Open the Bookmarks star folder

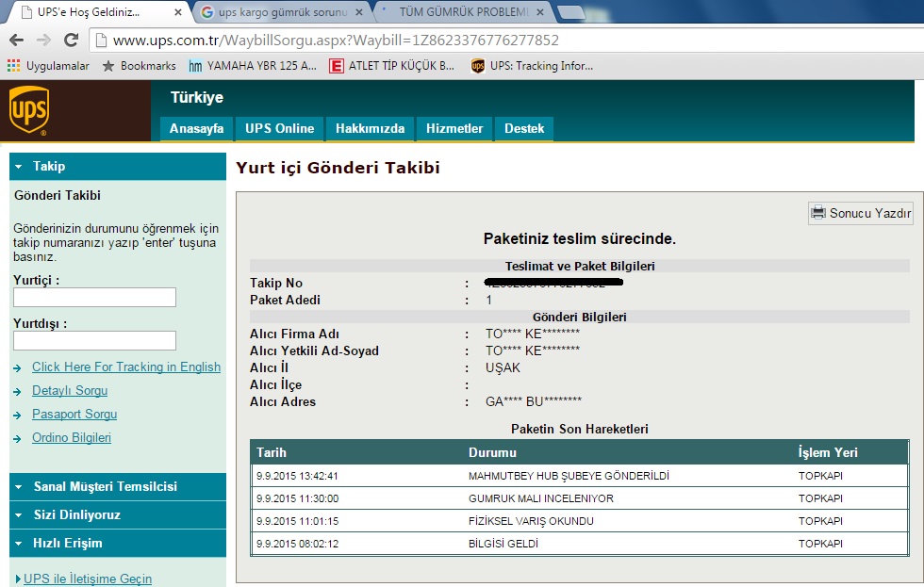point(139,66)
